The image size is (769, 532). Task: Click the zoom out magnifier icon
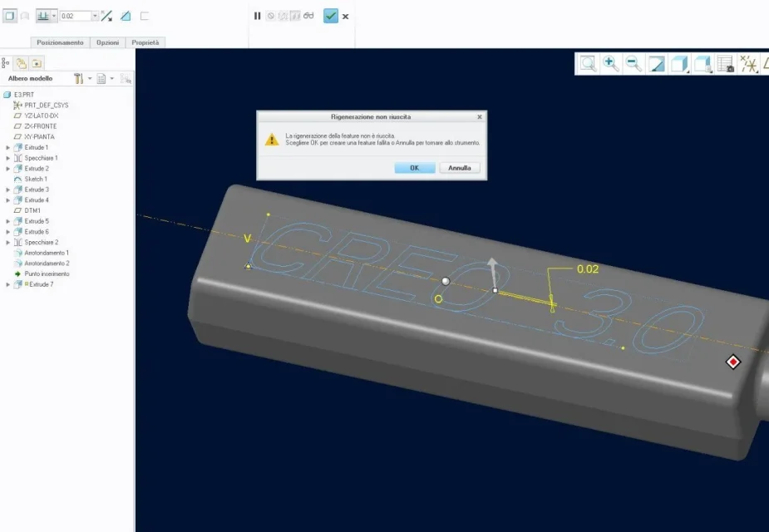point(633,64)
